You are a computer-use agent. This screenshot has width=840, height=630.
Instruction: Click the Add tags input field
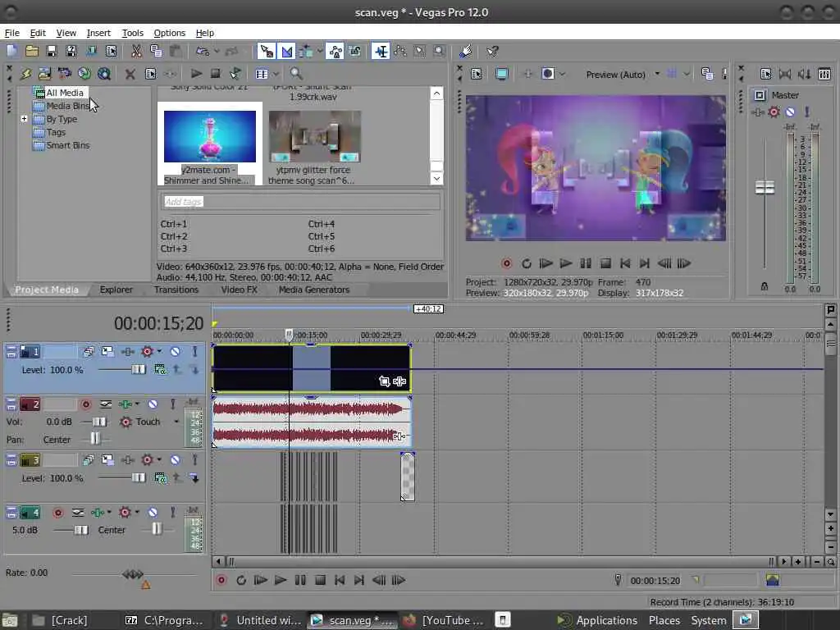tap(300, 202)
